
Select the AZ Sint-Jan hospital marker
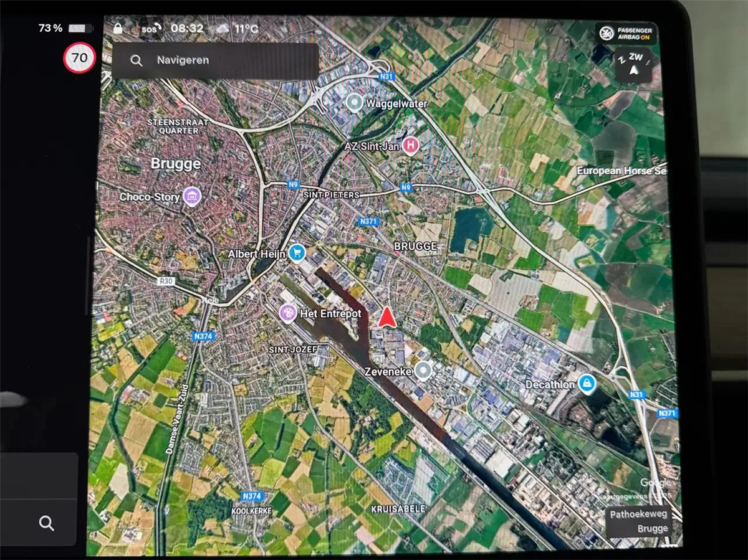pyautogui.click(x=410, y=146)
